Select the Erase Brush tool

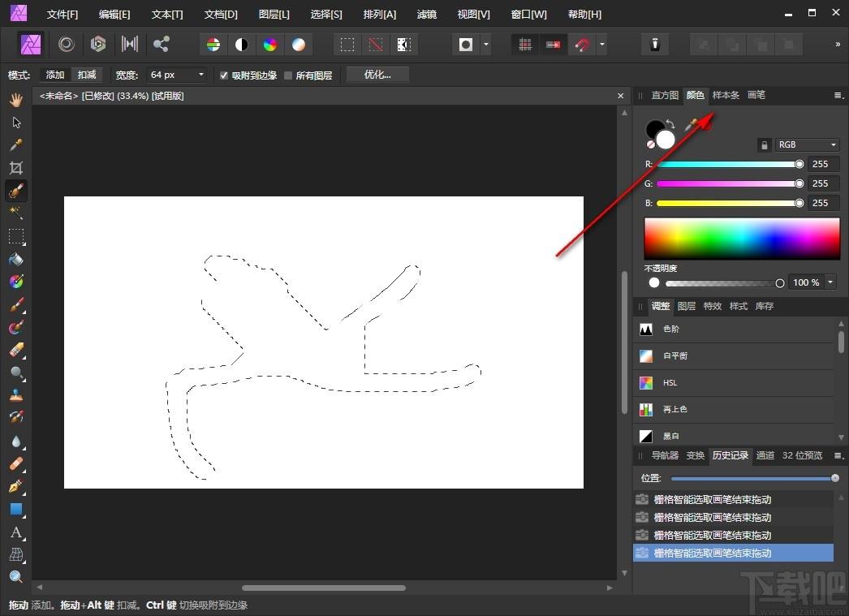[x=16, y=351]
